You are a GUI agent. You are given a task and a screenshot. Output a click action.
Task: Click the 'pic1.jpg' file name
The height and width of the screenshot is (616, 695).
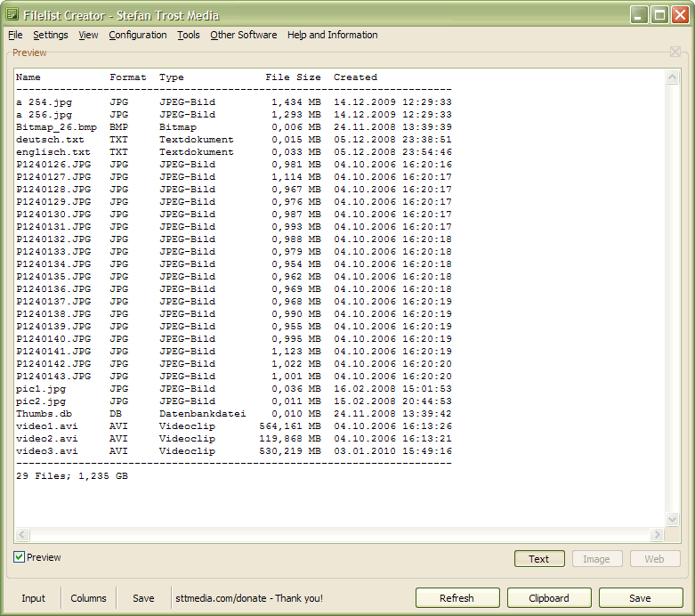(41, 389)
